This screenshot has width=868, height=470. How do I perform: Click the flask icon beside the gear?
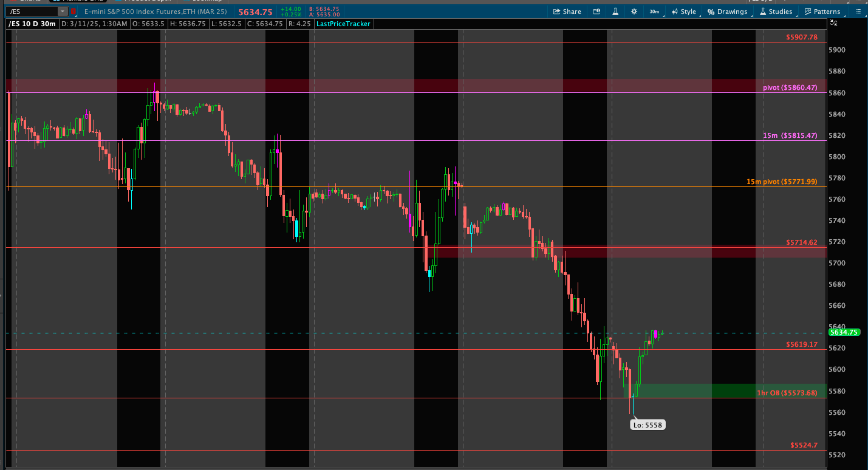(x=615, y=12)
